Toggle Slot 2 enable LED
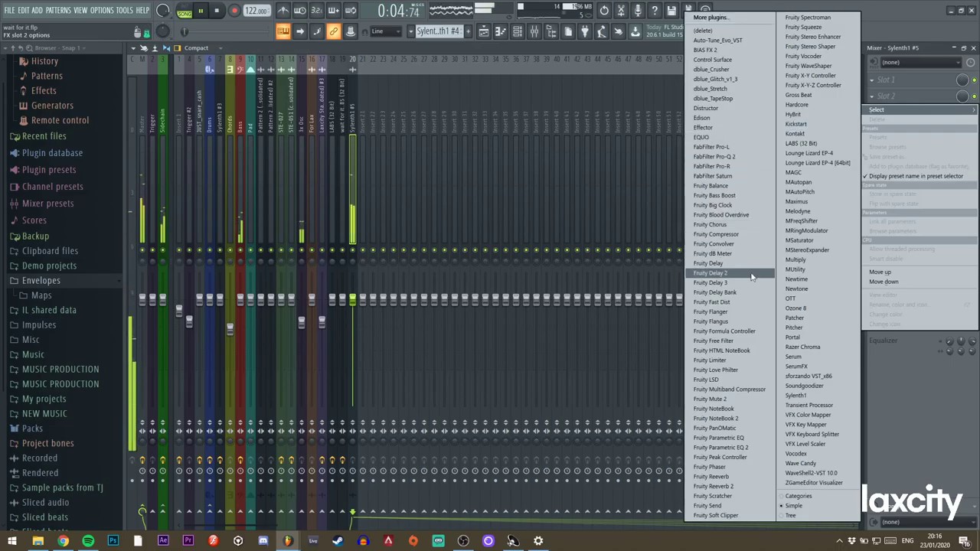 [974, 96]
